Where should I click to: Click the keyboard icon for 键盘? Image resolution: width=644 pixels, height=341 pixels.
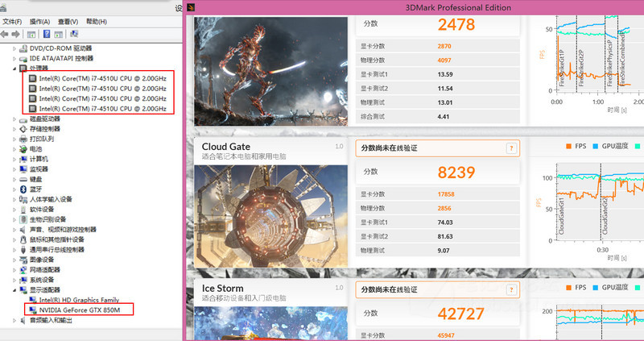(23, 179)
